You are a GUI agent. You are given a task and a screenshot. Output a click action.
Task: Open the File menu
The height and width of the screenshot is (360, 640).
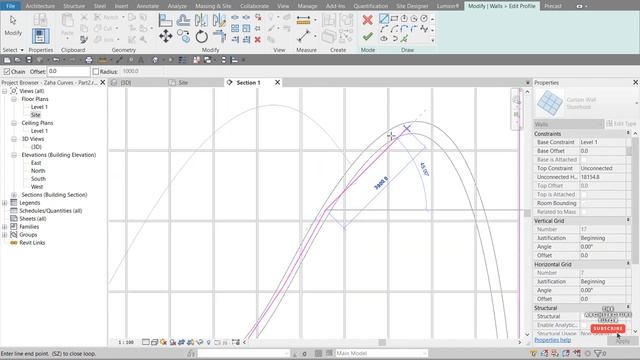[11, 6]
